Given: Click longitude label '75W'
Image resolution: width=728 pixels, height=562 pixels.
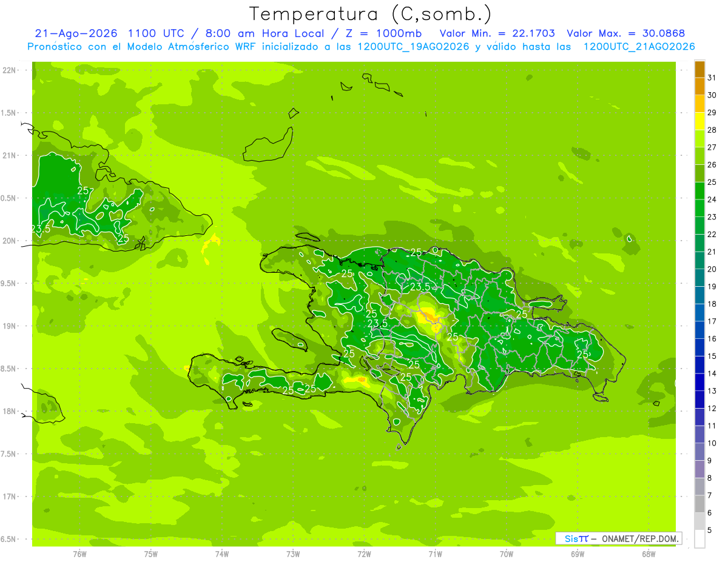Looking at the screenshot, I should [151, 554].
